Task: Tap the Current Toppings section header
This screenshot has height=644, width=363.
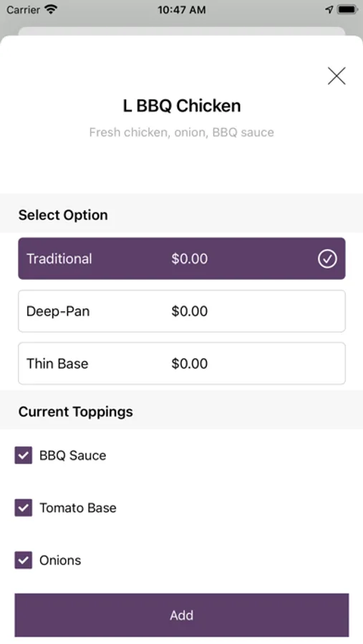Action: [76, 411]
